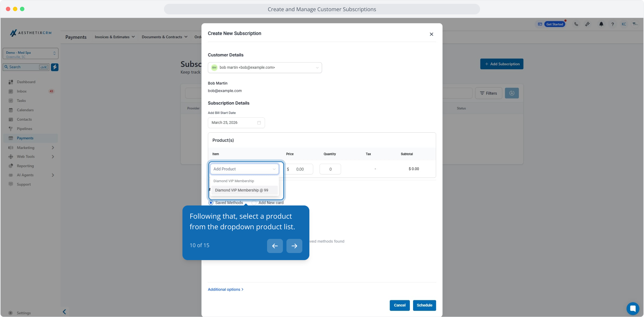Collapse the sidebar with left chevron
The image size is (644, 317).
64,312
